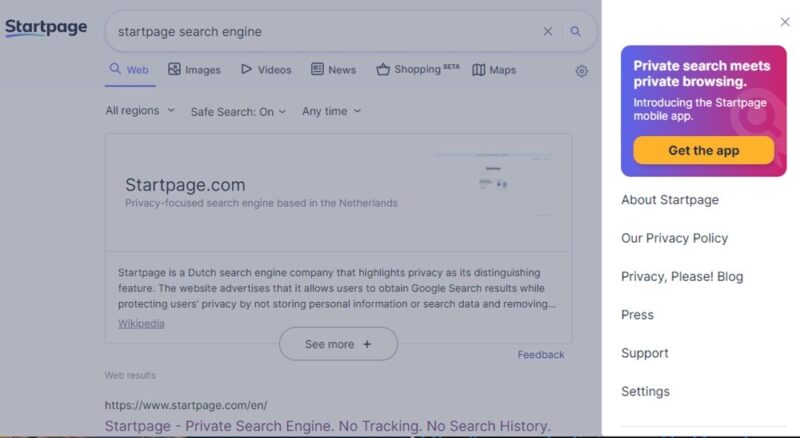Expand See more in the knowledge panel

[x=338, y=344]
